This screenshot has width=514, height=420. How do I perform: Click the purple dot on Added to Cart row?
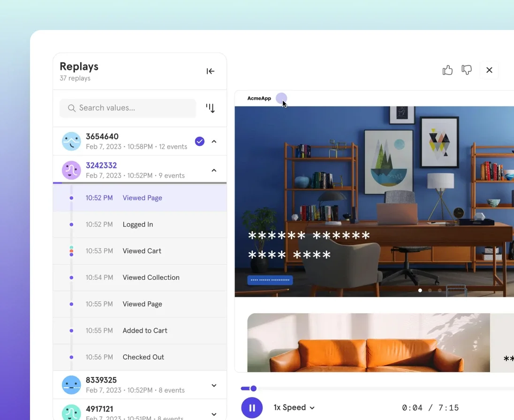(71, 330)
